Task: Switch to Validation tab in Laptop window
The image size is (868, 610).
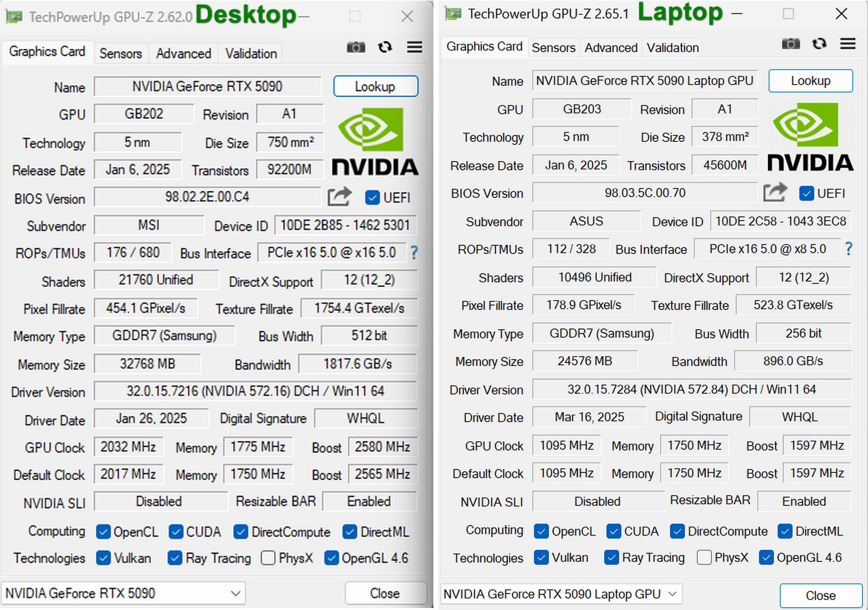Action: [673, 47]
